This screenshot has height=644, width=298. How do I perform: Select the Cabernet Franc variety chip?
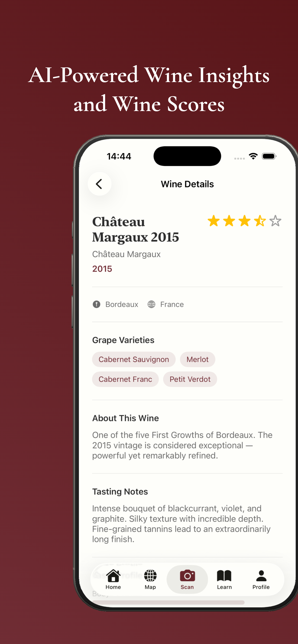(125, 379)
